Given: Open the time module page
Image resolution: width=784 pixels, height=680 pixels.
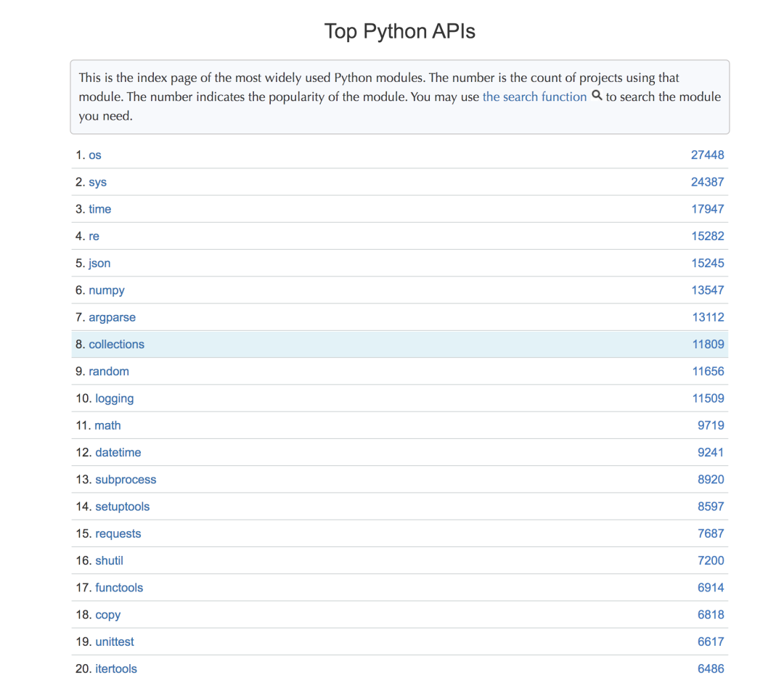Looking at the screenshot, I should tap(100, 208).
